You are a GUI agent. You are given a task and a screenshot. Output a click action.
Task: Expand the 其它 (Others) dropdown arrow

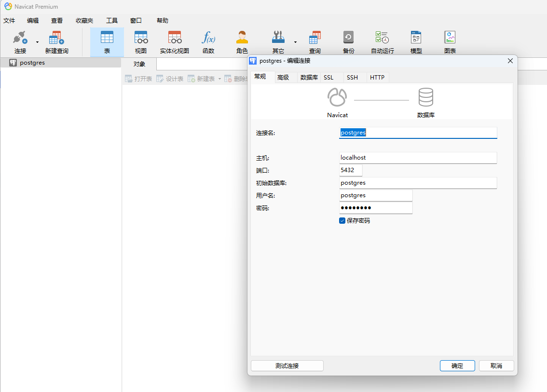click(295, 42)
